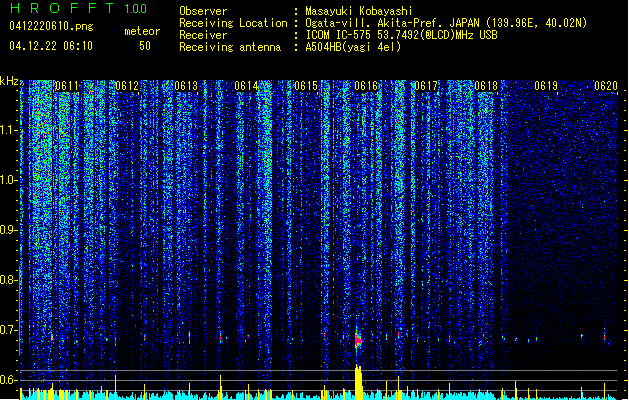Image resolution: width=629 pixels, height=400 pixels.
Task: Click the 'Observer' field label
Action: (203, 11)
